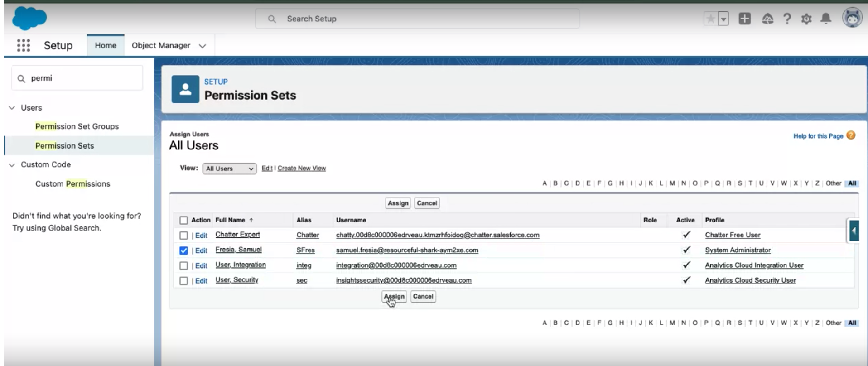Image resolution: width=868 pixels, height=366 pixels.
Task: Sort the table by Username column header
Action: 351,220
